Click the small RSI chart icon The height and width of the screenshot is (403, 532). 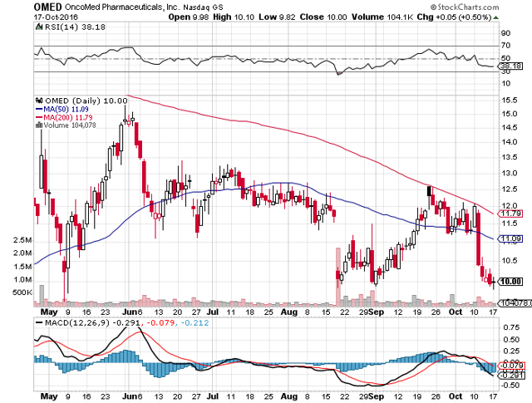39,27
